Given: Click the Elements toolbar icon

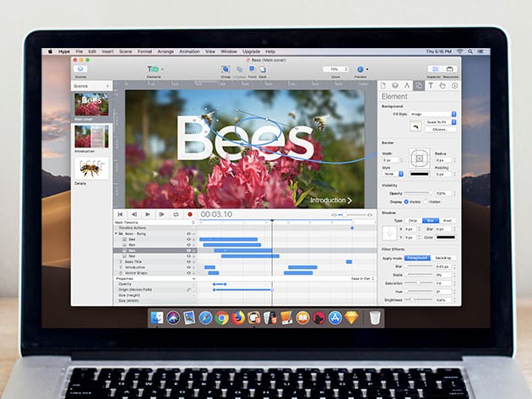Looking at the screenshot, I should 154,69.
